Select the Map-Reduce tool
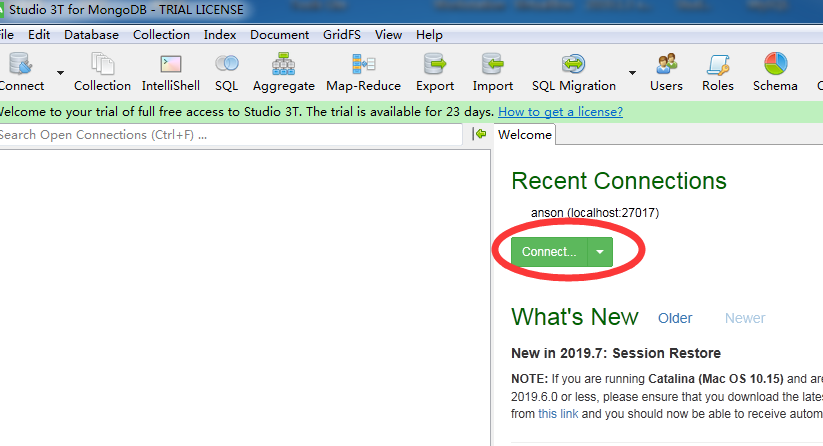The image size is (823, 446). coord(363,72)
